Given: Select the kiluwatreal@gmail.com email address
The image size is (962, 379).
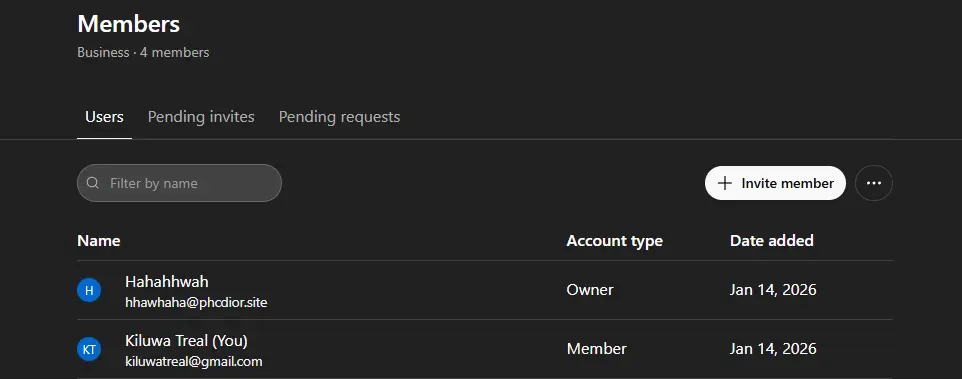Looking at the screenshot, I should [x=194, y=361].
